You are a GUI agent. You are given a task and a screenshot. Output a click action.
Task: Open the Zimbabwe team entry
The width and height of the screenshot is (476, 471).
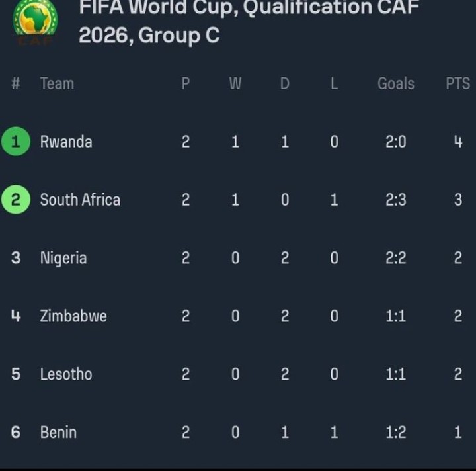pos(73,316)
